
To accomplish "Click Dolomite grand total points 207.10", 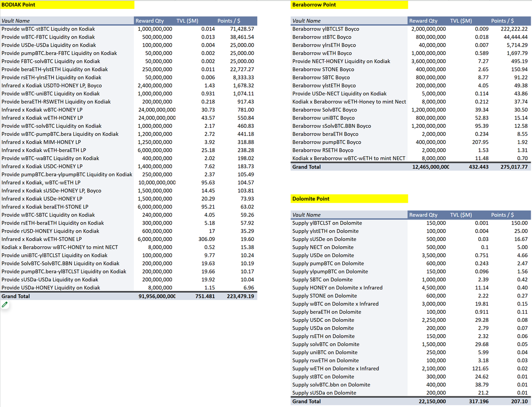I will click(519, 402).
